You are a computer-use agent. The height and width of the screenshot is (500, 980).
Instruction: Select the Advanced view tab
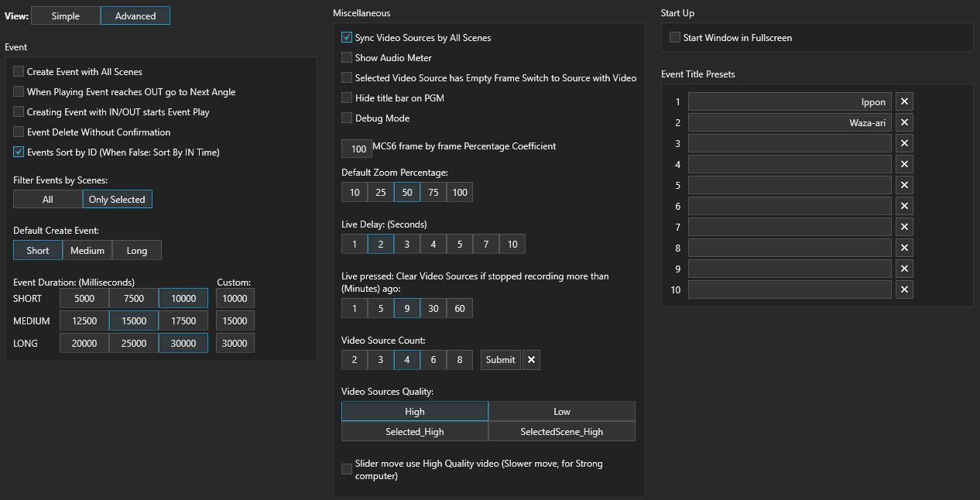(135, 15)
